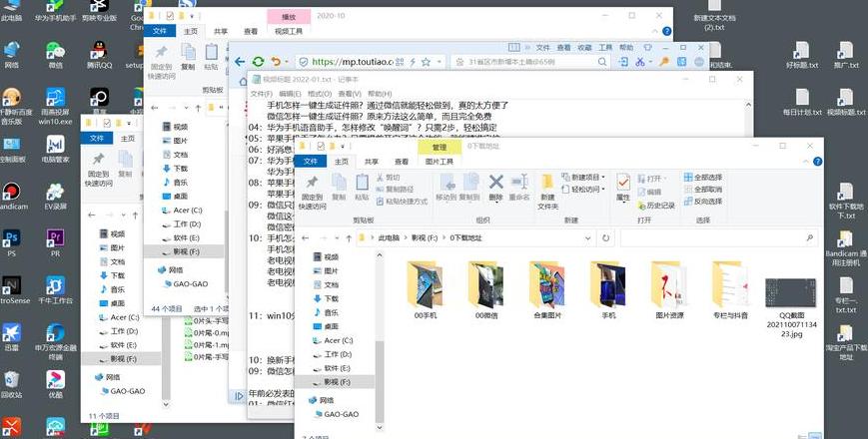
Task: Click the favorite star icon in browser address bar
Action: click(x=426, y=62)
